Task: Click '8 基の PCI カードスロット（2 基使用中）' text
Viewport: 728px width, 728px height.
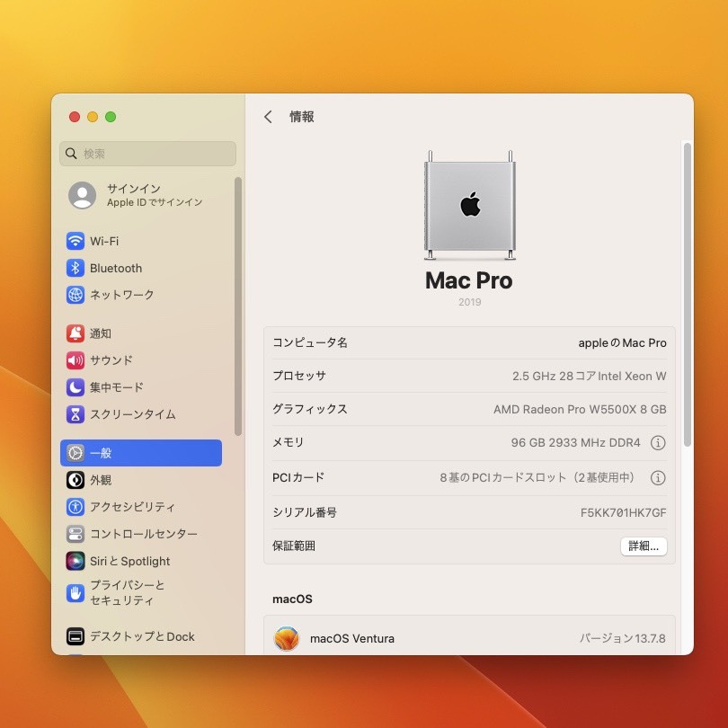Action: pyautogui.click(x=537, y=478)
